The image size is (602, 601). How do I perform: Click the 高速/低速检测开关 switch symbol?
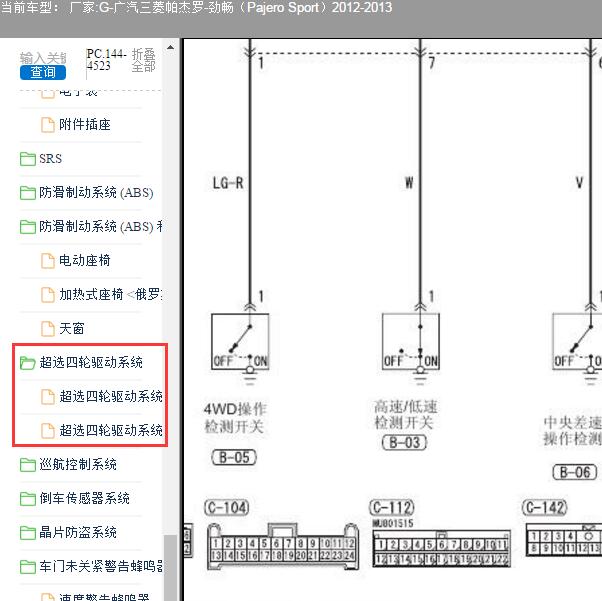pyautogui.click(x=411, y=342)
